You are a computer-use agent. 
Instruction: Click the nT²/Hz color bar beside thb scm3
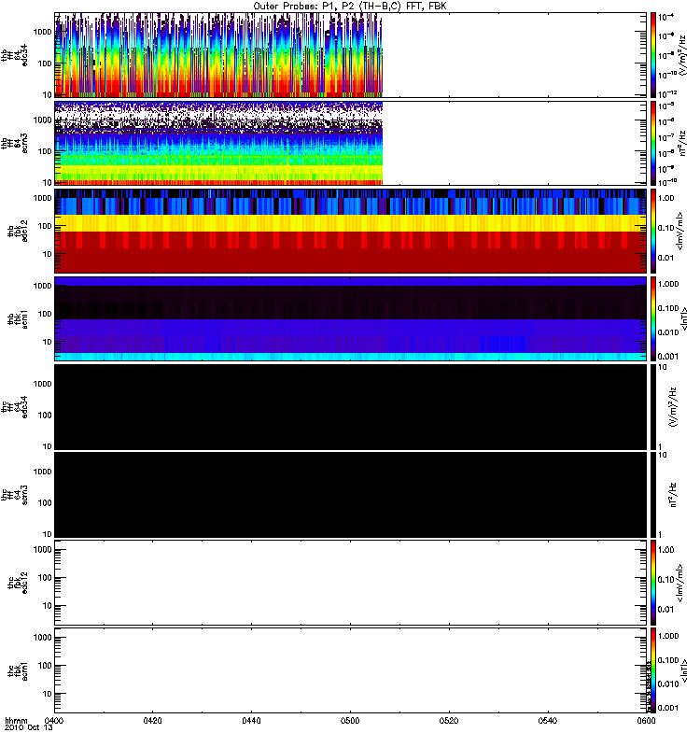pos(653,143)
